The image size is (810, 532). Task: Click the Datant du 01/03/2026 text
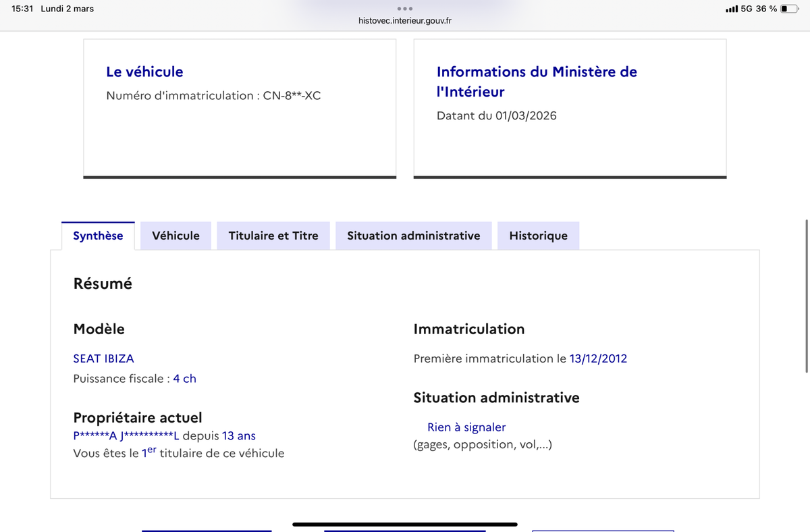(497, 115)
